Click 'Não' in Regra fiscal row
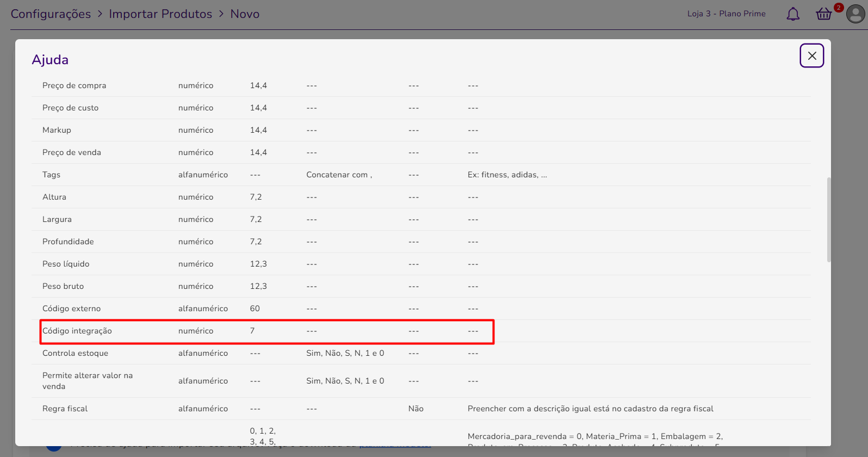 click(416, 409)
